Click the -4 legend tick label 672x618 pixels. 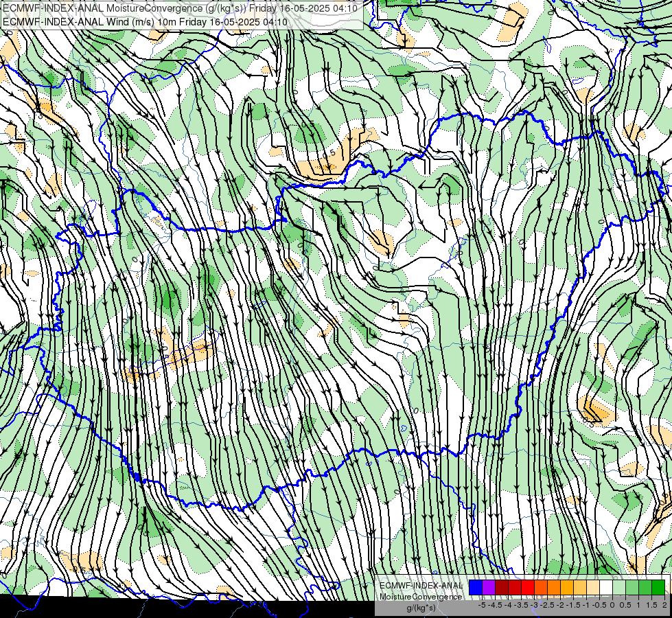coord(508,605)
